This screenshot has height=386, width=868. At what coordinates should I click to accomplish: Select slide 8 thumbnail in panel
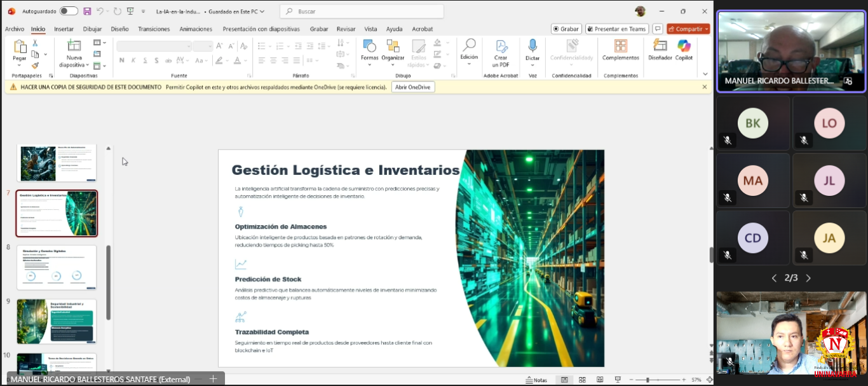tap(57, 267)
